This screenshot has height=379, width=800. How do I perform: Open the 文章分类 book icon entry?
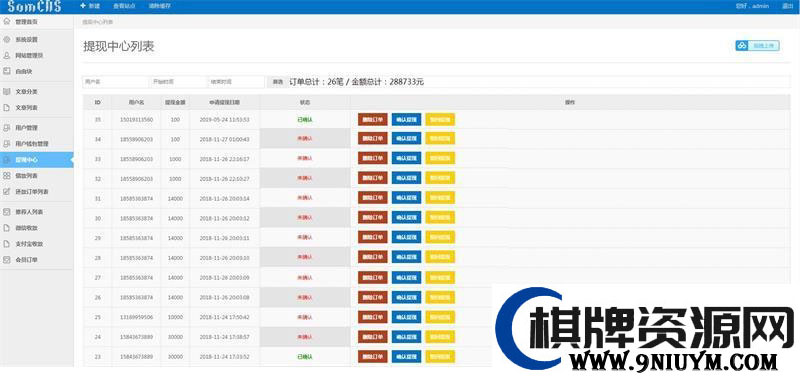coord(7,91)
